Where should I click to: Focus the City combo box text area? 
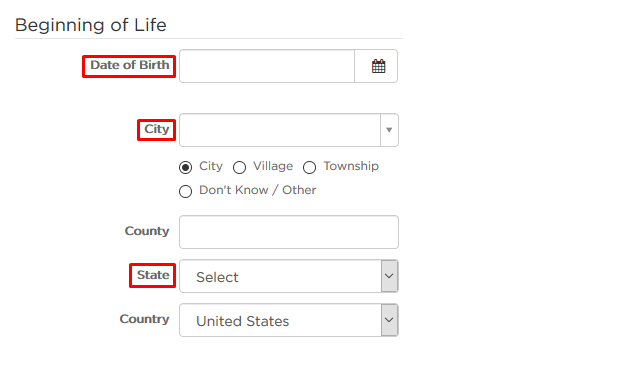click(x=280, y=130)
